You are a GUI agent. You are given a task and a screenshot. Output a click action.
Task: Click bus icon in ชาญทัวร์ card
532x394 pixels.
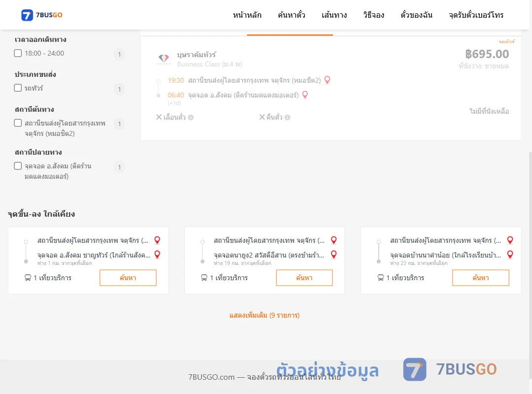coord(28,278)
